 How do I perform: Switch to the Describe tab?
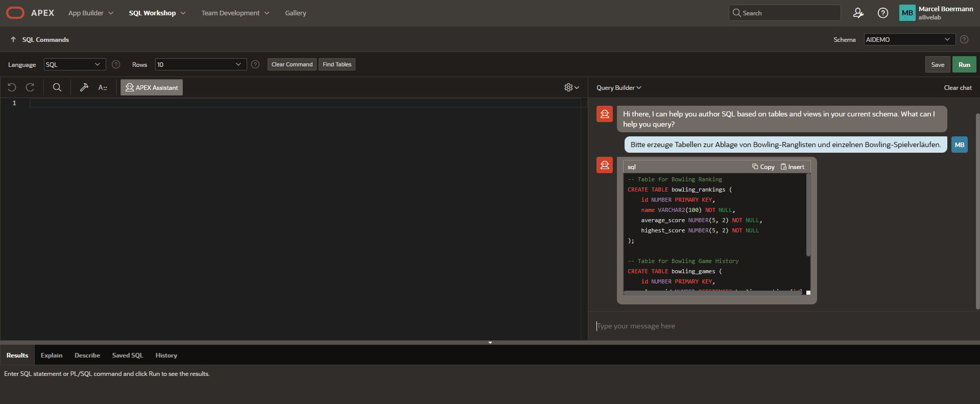pos(87,355)
